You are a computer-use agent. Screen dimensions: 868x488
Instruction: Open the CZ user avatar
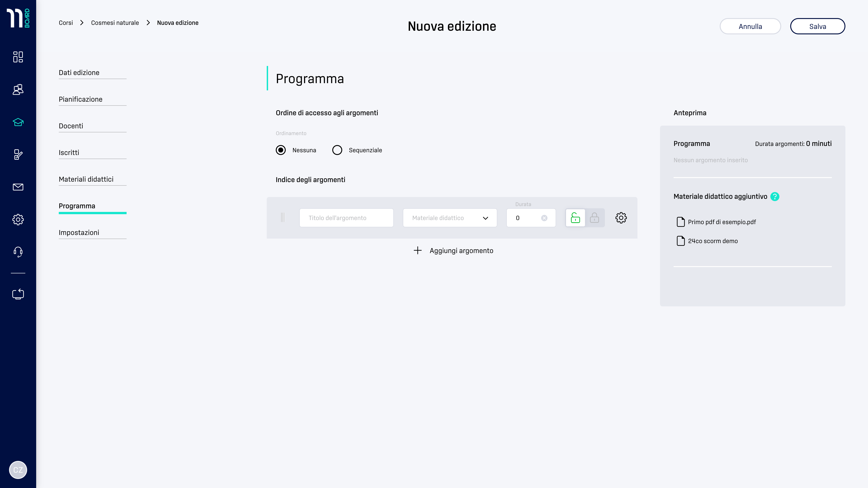pyautogui.click(x=18, y=470)
